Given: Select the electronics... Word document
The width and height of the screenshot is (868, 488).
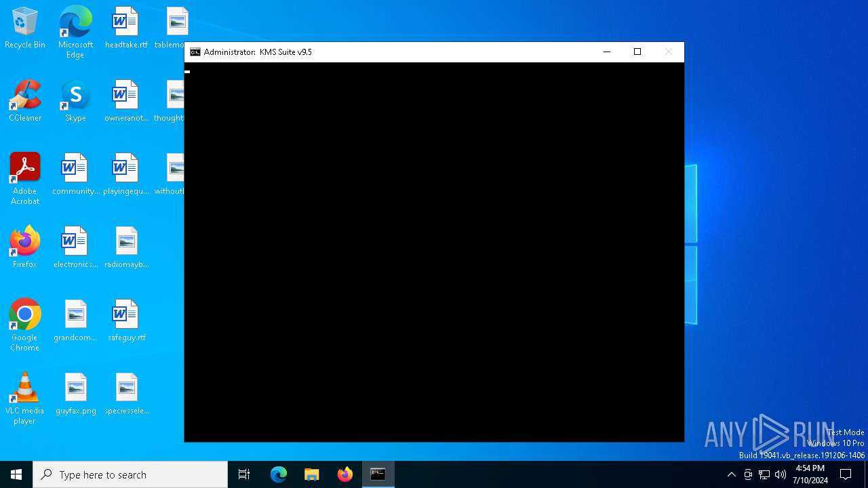Looking at the screenshot, I should (75, 248).
